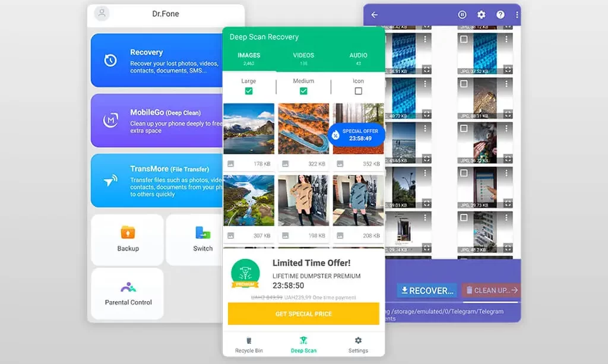Select checkbox on the 48.2 KB photo
The height and width of the screenshot is (364, 608).
coord(464,217)
